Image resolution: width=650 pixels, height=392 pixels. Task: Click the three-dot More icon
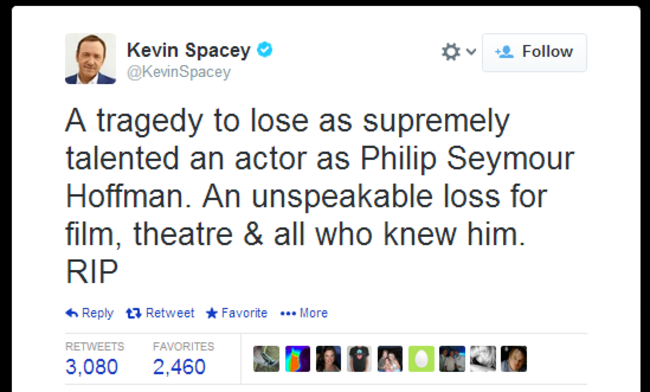tap(288, 314)
